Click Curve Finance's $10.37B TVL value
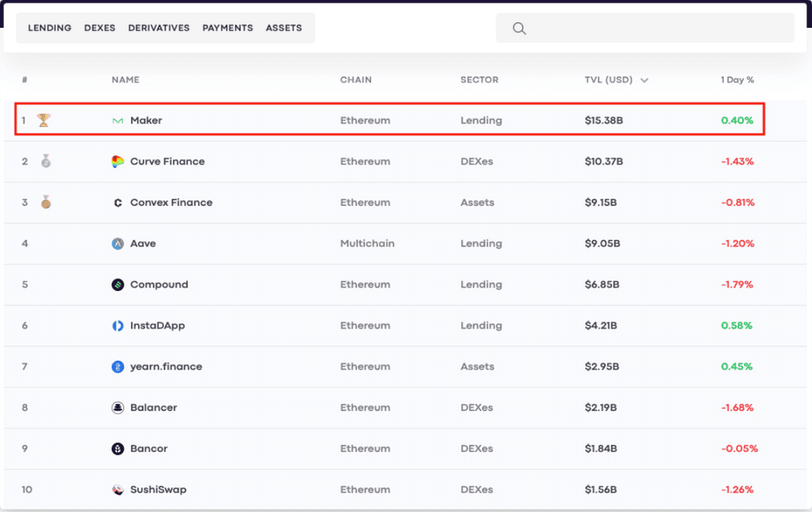Image resolution: width=812 pixels, height=512 pixels. pyautogui.click(x=603, y=162)
